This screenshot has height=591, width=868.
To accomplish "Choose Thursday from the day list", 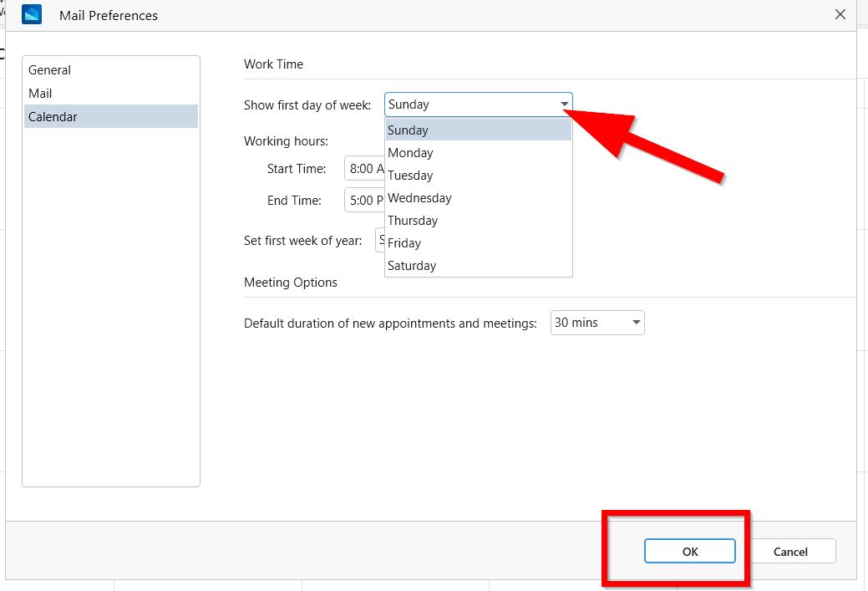I will (x=479, y=221).
